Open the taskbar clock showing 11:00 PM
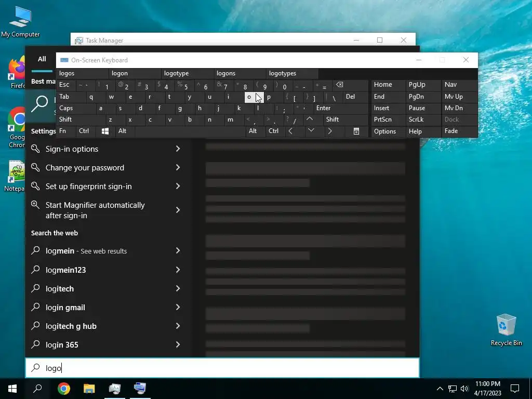 pyautogui.click(x=487, y=389)
